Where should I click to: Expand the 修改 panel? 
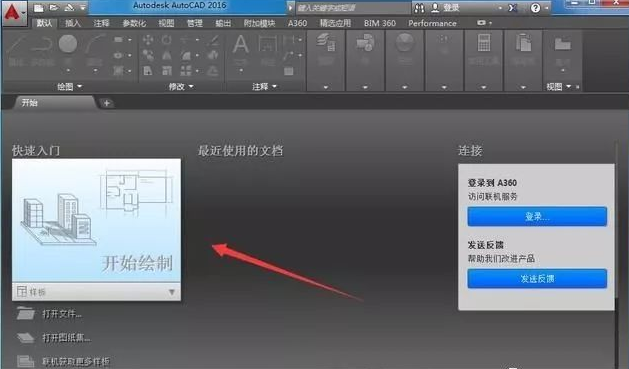click(181, 86)
